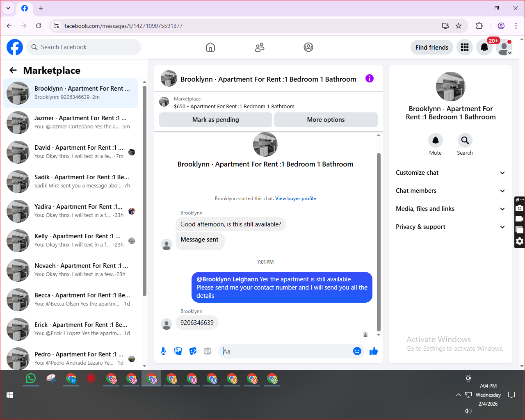The image size is (525, 420).
Task: Open the Kelly apartment conversation
Action: click(x=71, y=241)
